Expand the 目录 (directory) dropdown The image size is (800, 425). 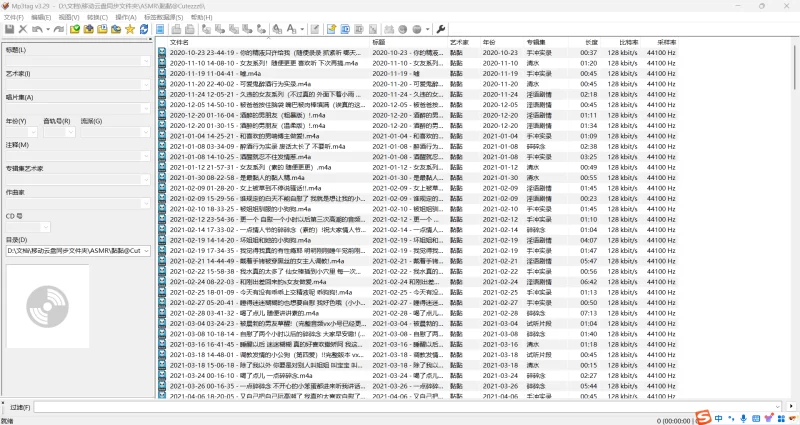pos(146,250)
